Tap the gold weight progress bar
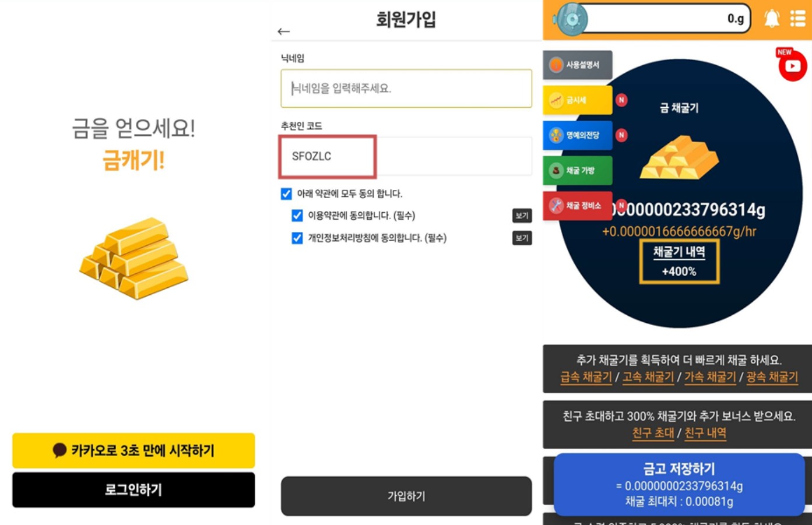This screenshot has width=812, height=525. pyautogui.click(x=667, y=19)
